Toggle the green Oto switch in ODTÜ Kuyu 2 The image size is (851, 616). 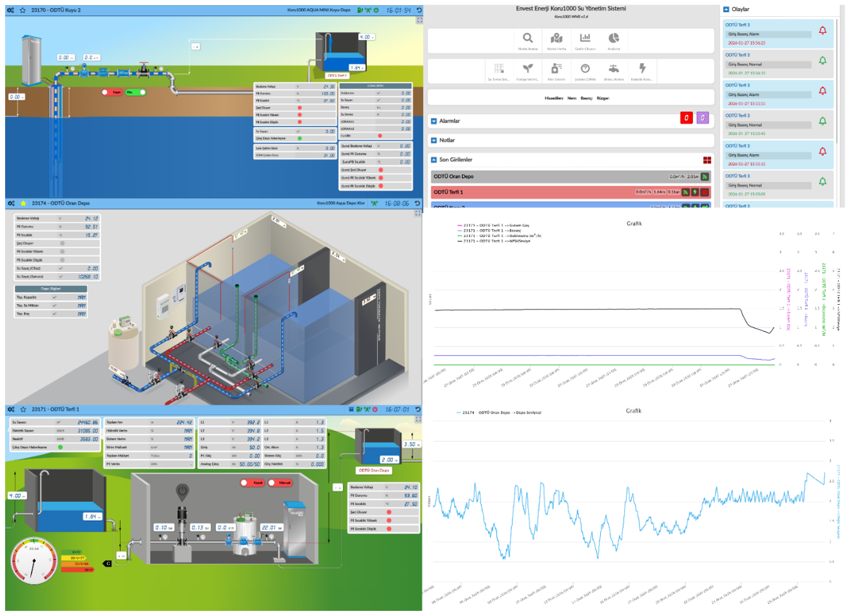tap(135, 92)
